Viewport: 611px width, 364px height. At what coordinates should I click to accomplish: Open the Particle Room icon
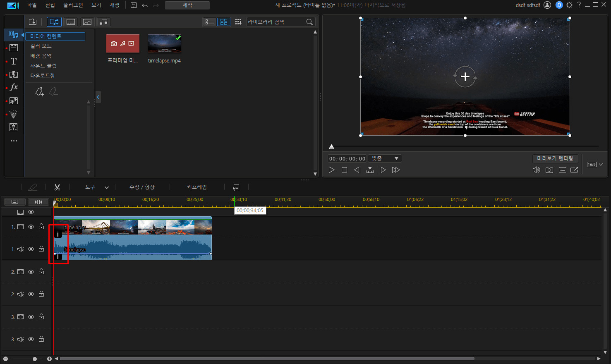pos(14,114)
